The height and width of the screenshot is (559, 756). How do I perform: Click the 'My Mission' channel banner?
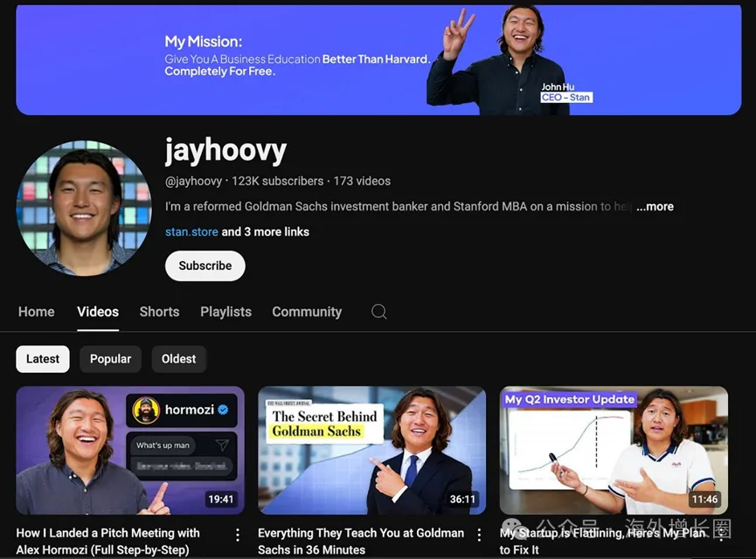(378, 60)
